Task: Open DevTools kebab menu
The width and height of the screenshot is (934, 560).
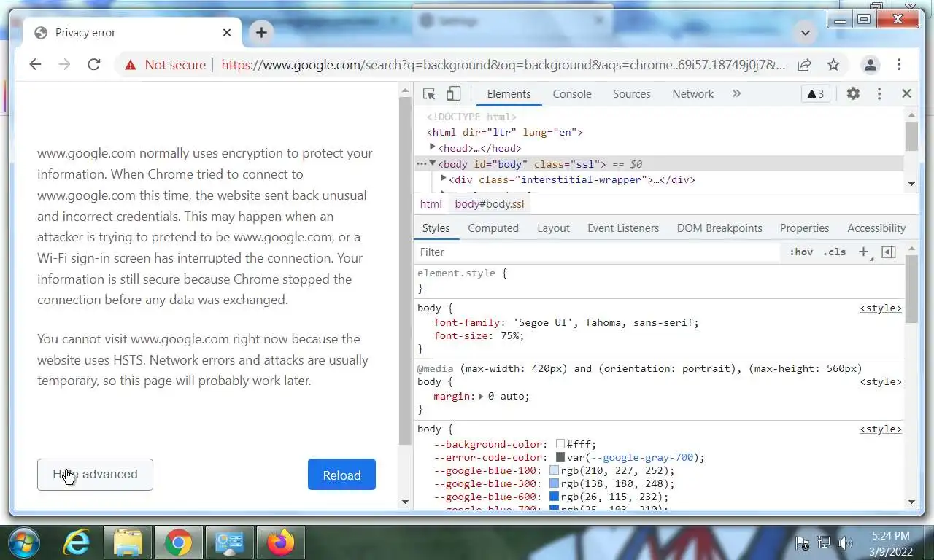Action: coord(879,93)
